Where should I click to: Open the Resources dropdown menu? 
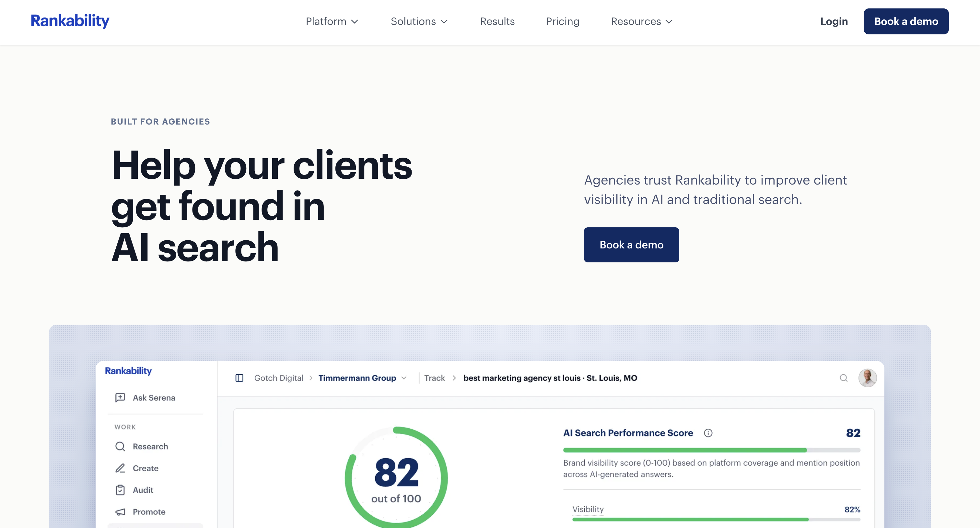(x=642, y=21)
